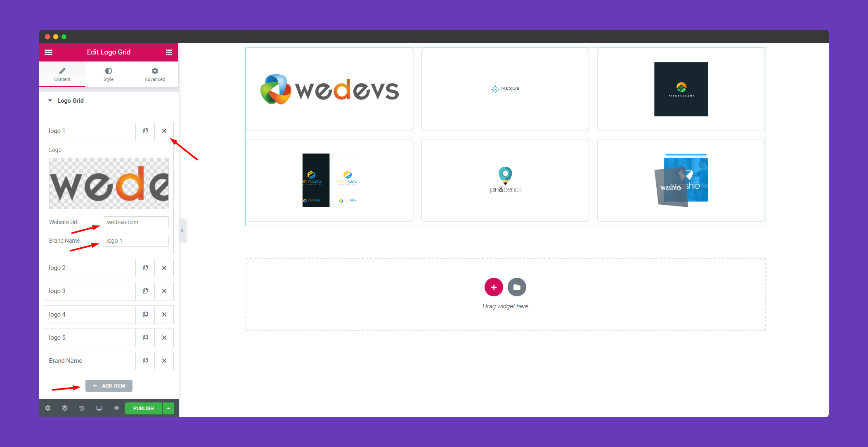868x447 pixels.
Task: Click the Website Url input field
Action: (x=136, y=222)
